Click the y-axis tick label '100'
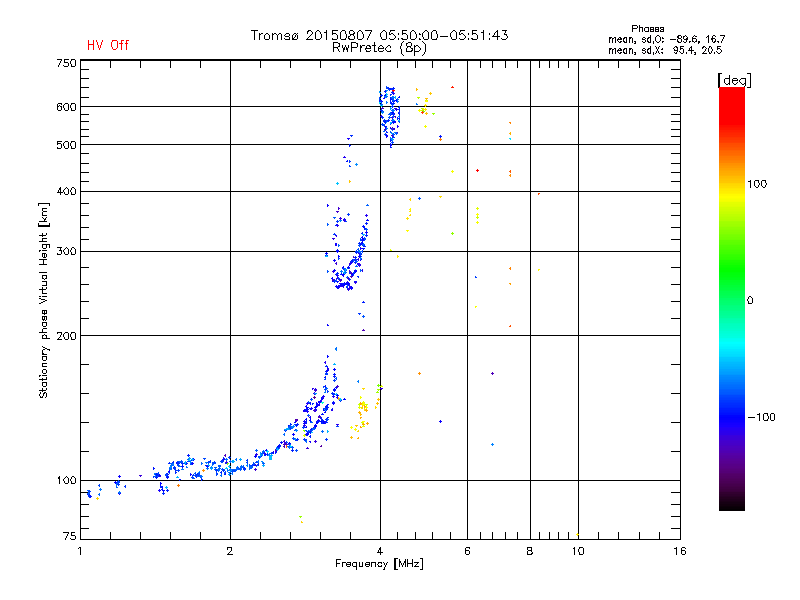800x600 pixels. [x=66, y=481]
